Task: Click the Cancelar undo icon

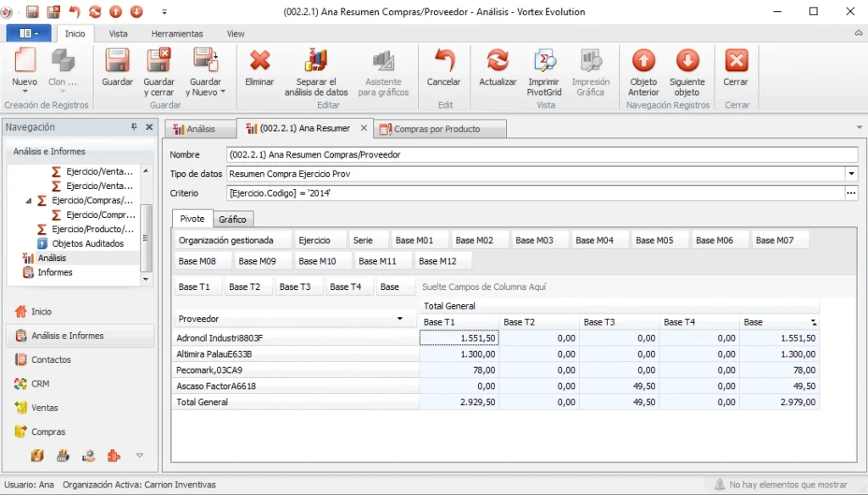Action: click(x=444, y=61)
